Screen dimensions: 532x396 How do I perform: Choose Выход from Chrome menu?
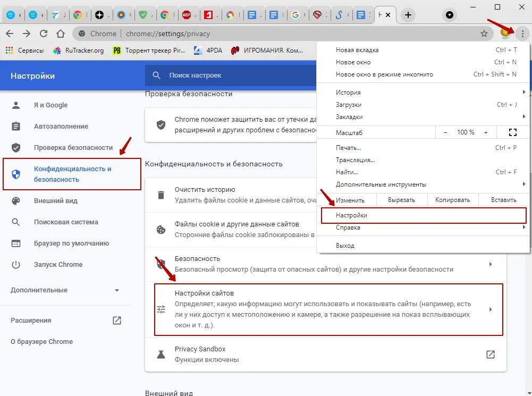423,246
